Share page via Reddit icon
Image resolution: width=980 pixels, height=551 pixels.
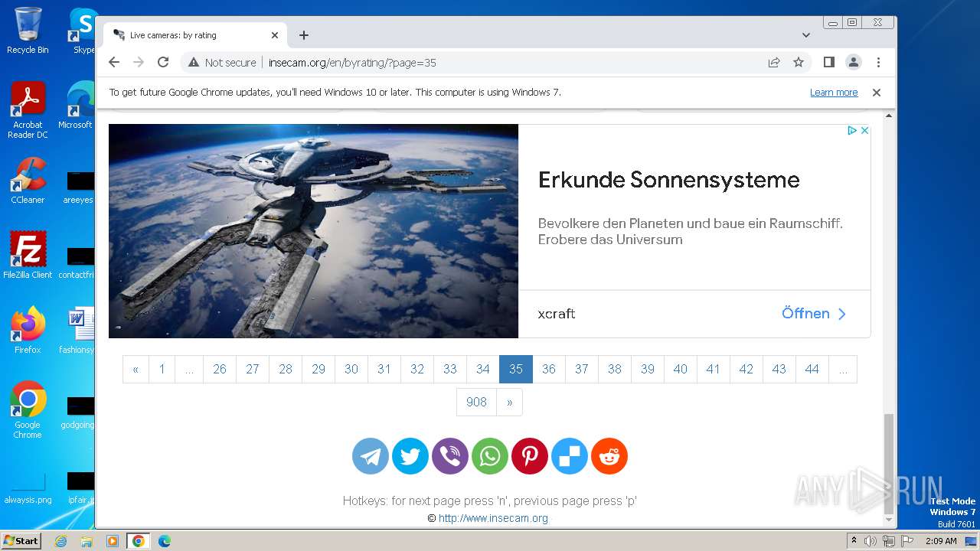tap(609, 456)
